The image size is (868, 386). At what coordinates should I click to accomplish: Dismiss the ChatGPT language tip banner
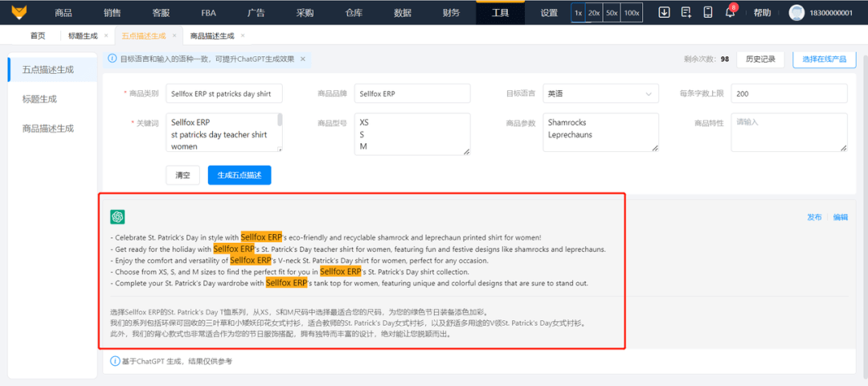click(x=303, y=59)
